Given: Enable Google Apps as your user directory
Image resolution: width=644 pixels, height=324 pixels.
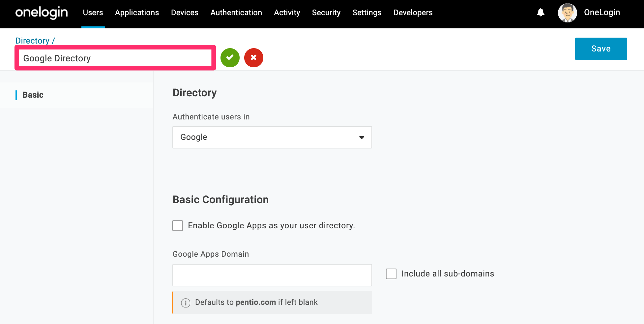Looking at the screenshot, I should [x=178, y=226].
